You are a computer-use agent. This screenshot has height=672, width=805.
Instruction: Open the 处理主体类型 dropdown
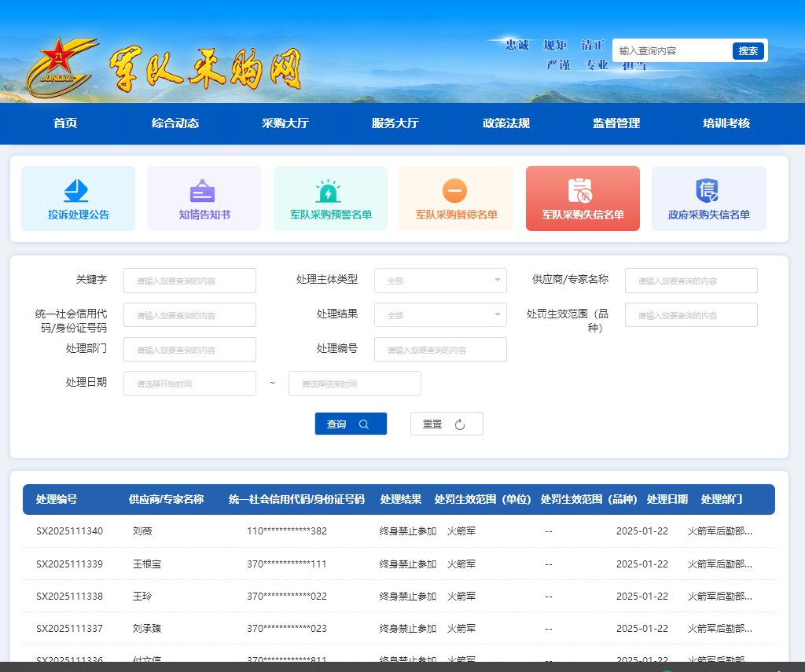[x=440, y=281]
